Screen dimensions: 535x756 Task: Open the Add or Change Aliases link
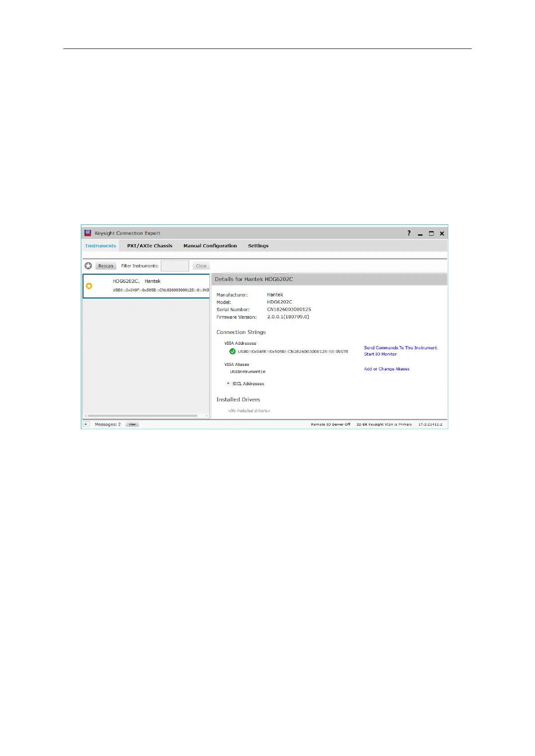387,369
